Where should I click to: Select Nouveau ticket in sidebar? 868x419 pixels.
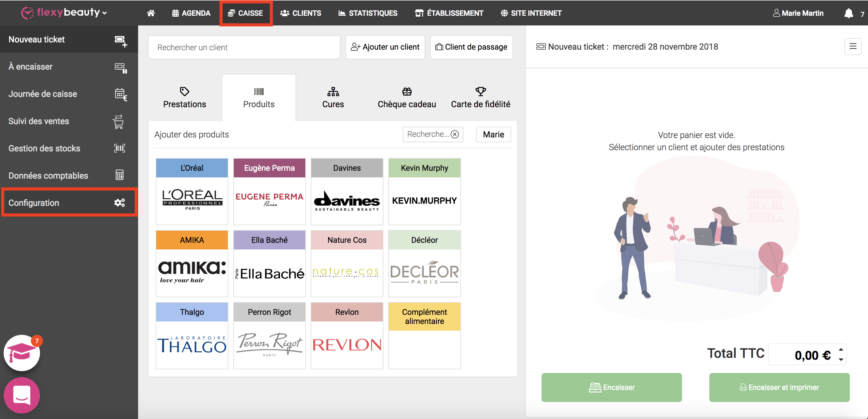click(x=69, y=39)
